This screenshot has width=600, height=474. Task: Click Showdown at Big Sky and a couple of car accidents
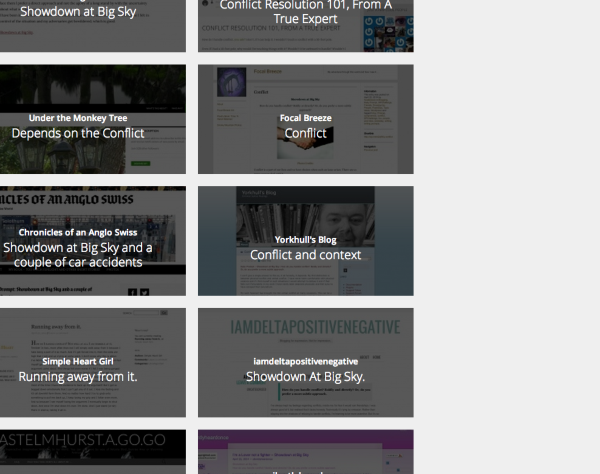tap(78, 255)
